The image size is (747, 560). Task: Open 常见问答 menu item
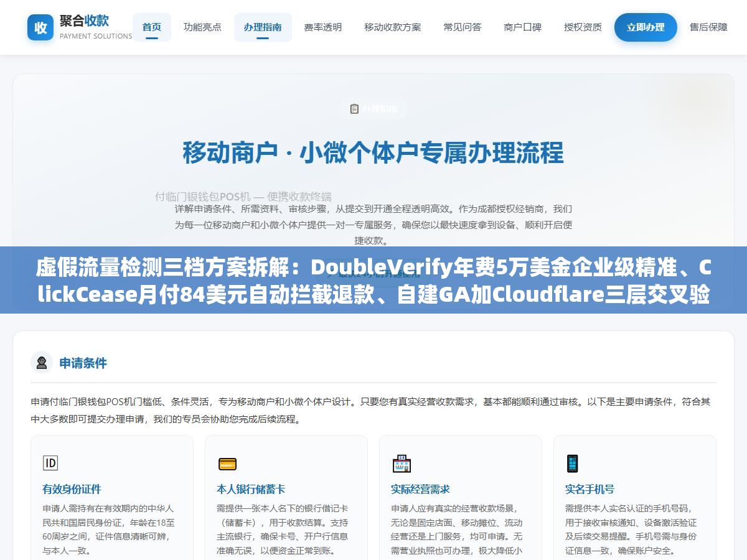(463, 27)
